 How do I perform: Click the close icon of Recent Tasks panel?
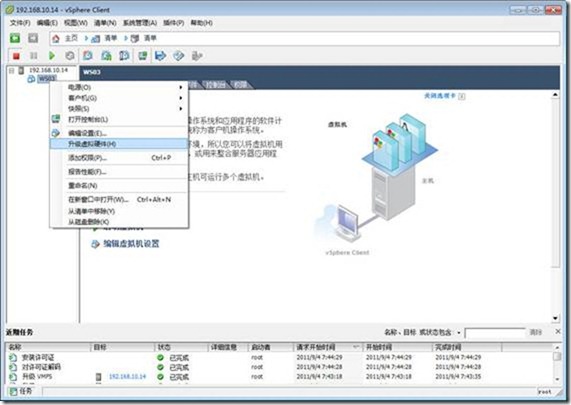[558, 331]
